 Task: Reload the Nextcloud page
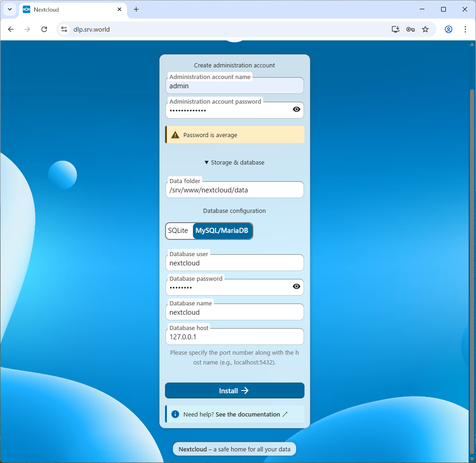[x=44, y=29]
